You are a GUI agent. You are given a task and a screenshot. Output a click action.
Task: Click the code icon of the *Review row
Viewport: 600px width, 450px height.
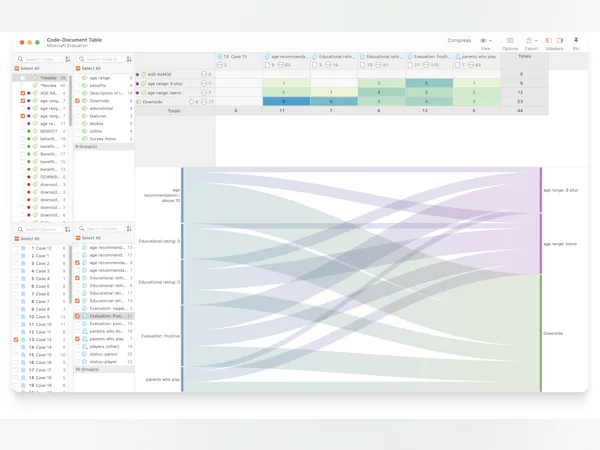(35, 85)
